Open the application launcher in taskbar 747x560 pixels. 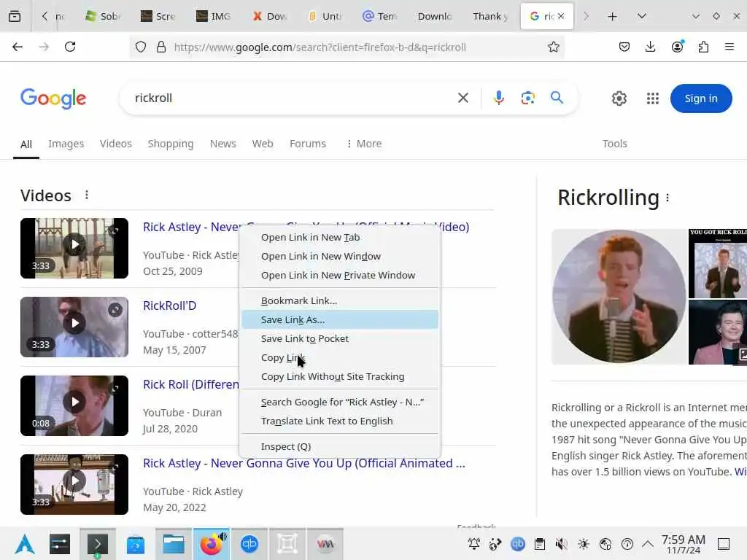(x=24, y=544)
